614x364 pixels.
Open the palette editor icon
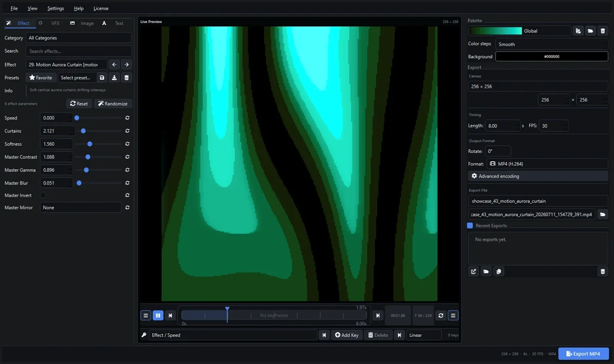[x=578, y=31]
